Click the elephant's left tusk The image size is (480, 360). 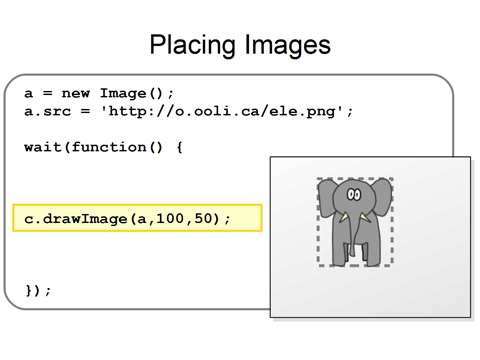[x=344, y=217]
